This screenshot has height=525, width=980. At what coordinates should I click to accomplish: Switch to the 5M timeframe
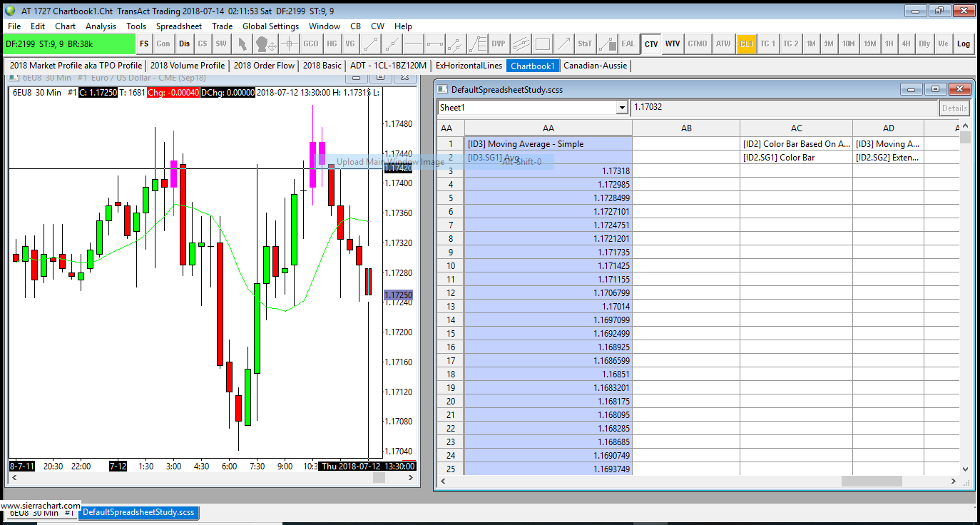click(829, 44)
